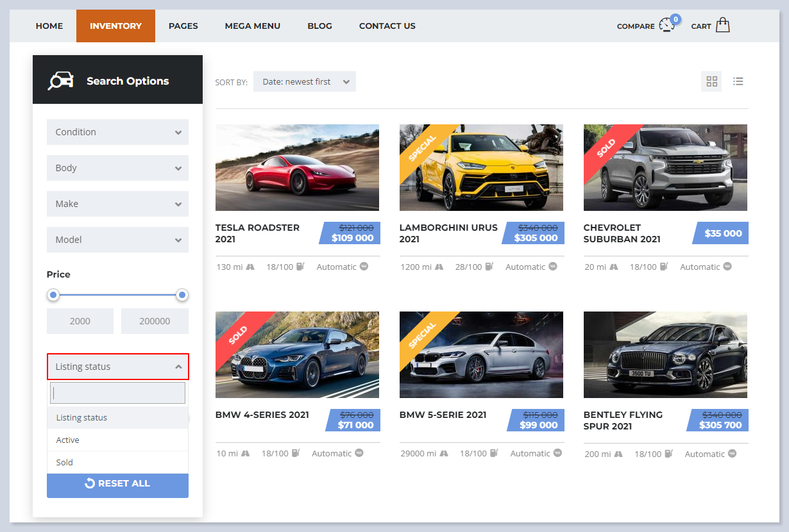Screen dimensions: 789x532
Task: Open the Sort By date dropdown
Action: tap(305, 81)
